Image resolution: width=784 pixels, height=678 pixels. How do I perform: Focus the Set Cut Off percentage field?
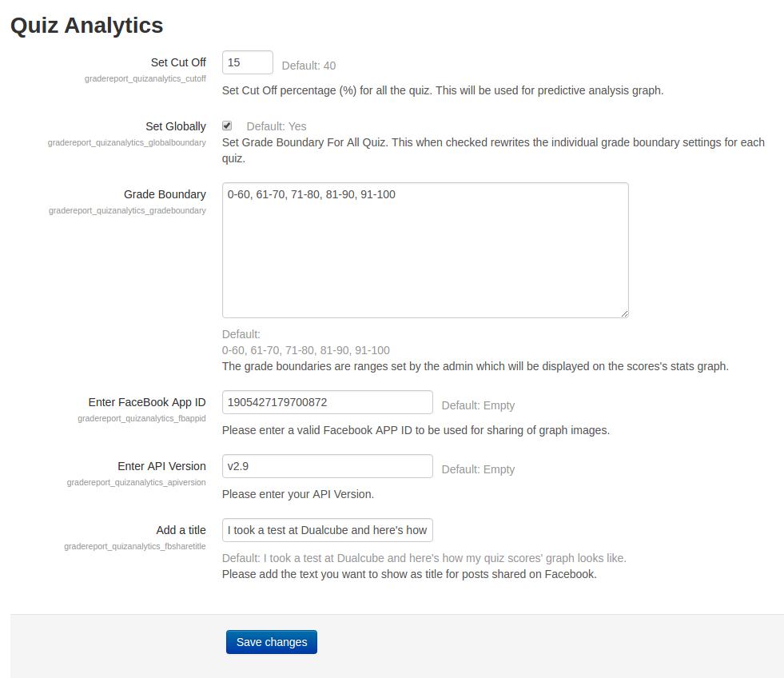click(x=247, y=63)
